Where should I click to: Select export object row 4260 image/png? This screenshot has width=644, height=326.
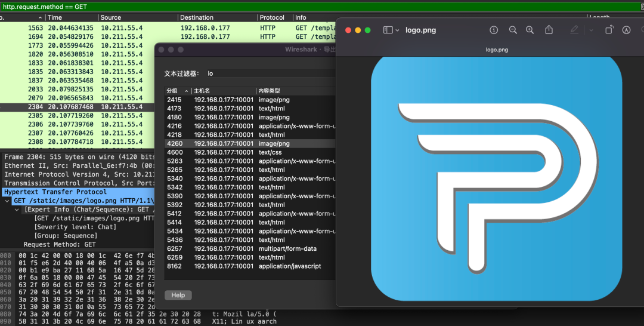coord(250,143)
